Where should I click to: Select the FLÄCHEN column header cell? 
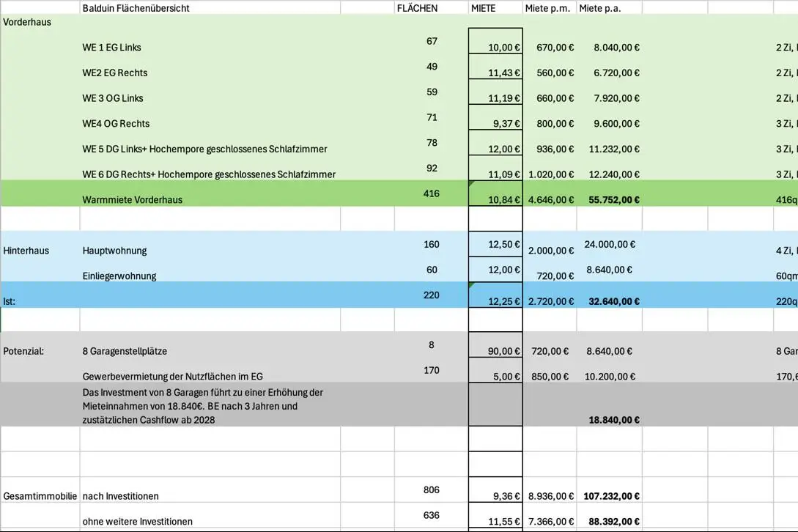point(417,8)
